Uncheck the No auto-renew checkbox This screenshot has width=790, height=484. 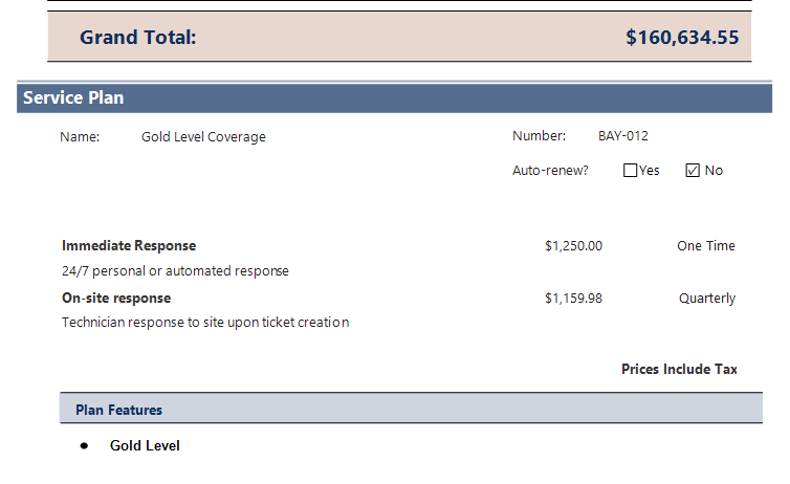coord(692,171)
